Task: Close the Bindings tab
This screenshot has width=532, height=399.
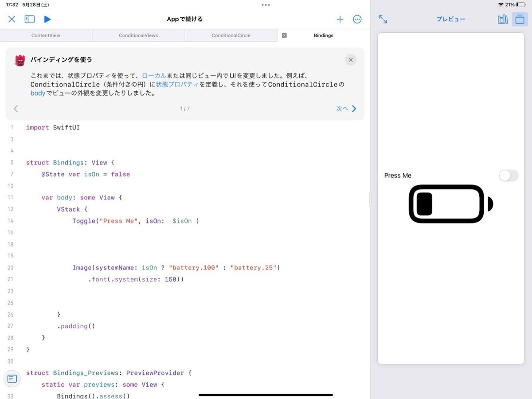Action: [284, 35]
